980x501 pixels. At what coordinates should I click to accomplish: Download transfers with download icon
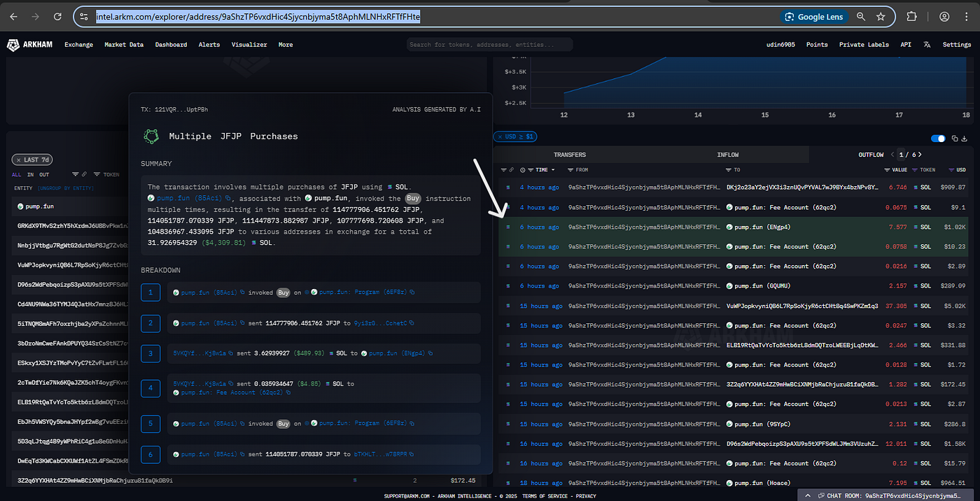[964, 139]
